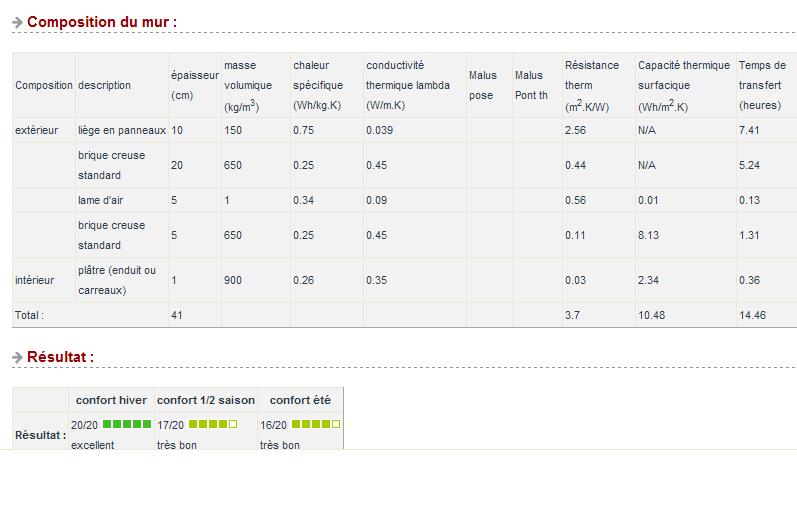
Task: Click the 'conductivité thermique lambda' header
Action: click(x=415, y=85)
